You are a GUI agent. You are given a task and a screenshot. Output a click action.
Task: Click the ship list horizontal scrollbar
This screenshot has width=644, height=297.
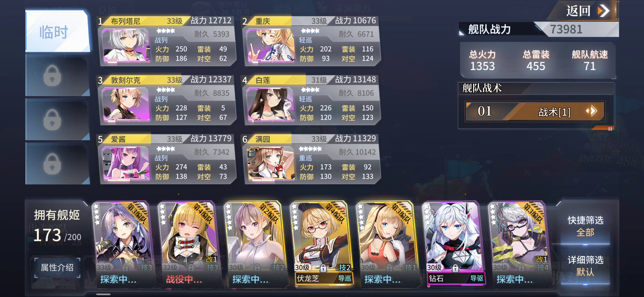(103, 294)
